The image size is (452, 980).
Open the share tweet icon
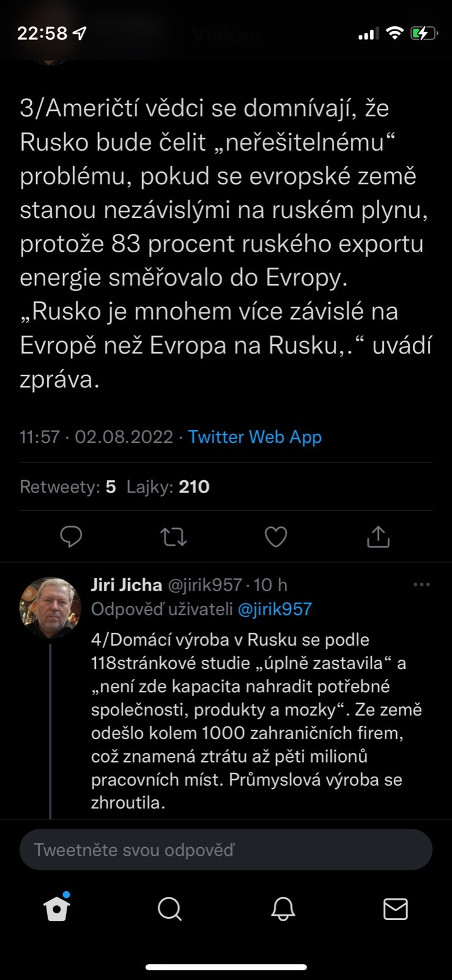(x=378, y=537)
